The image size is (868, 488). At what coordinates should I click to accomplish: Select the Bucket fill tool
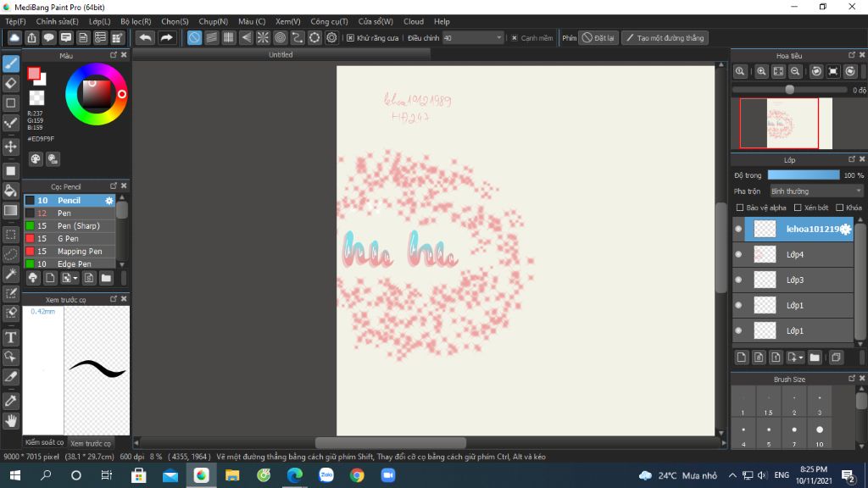coord(10,191)
